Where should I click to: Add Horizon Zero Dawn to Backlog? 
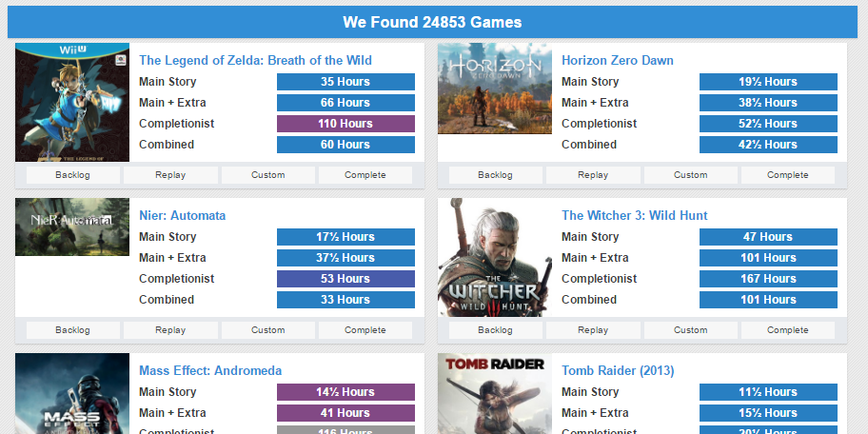(x=496, y=175)
